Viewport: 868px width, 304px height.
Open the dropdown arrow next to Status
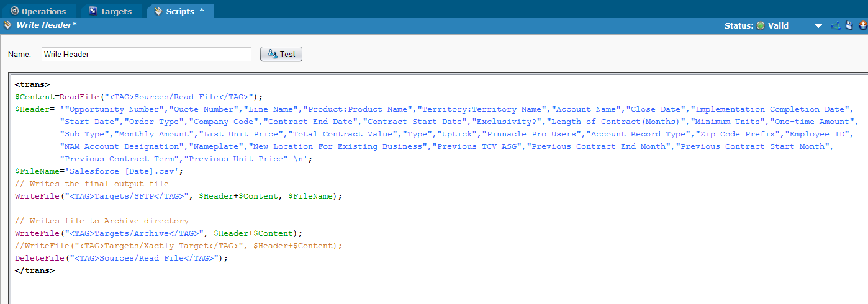(818, 26)
